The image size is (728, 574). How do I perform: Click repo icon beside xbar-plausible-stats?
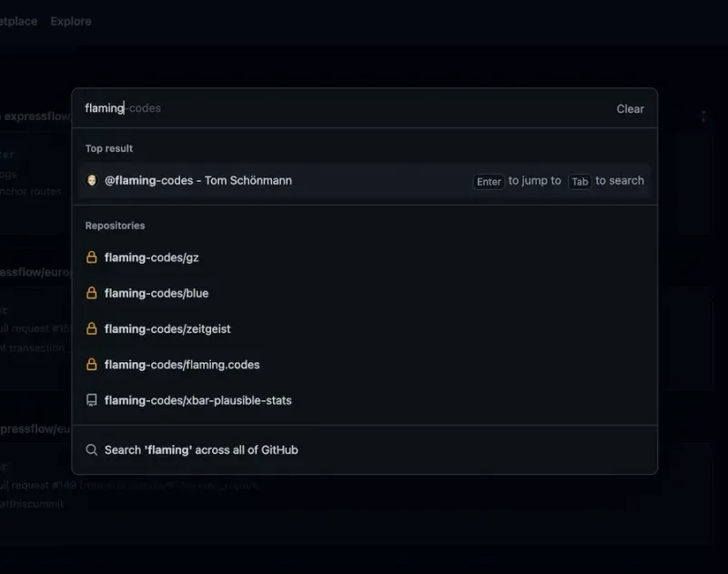[92, 400]
